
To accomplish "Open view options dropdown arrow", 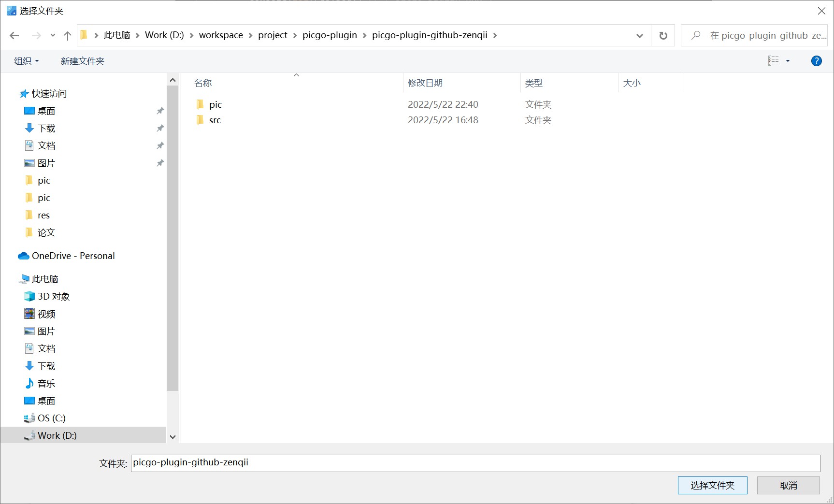I will 788,61.
